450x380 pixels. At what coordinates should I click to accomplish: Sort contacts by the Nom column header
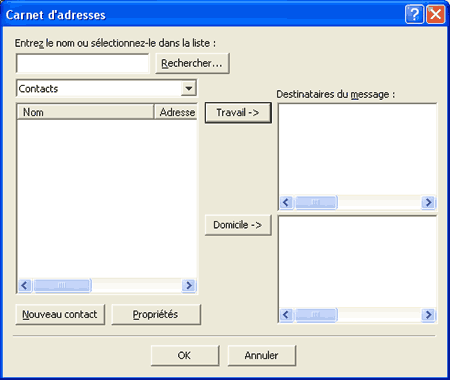pyautogui.click(x=85, y=112)
